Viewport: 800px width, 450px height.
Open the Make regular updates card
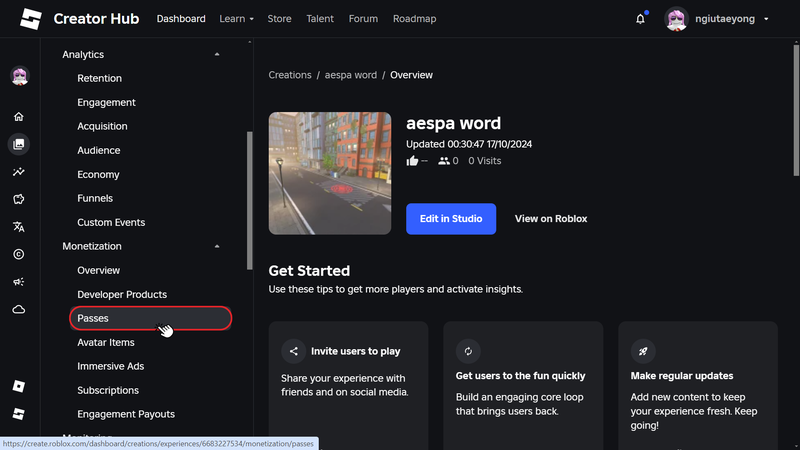coord(698,386)
